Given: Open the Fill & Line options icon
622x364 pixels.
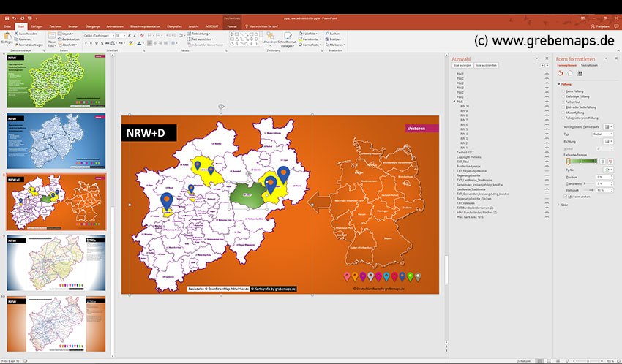Looking at the screenshot, I should coord(561,73).
